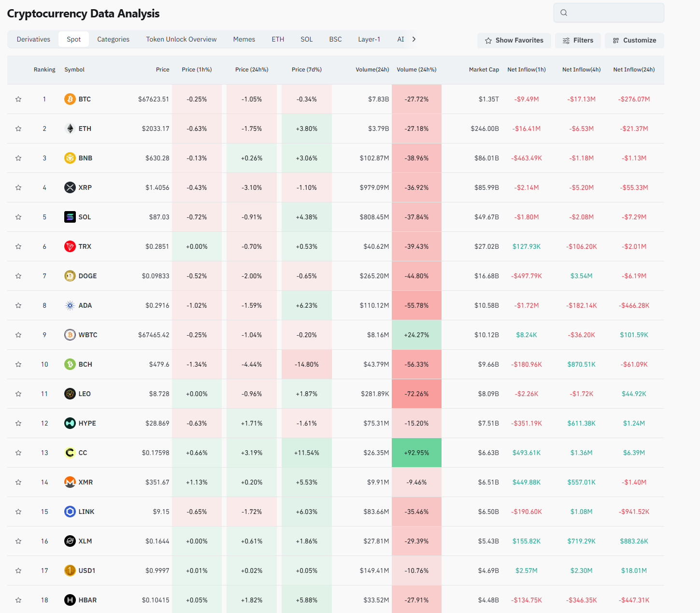Click CC's green +92.95% volume cell
This screenshot has height=613, width=700.
[416, 453]
